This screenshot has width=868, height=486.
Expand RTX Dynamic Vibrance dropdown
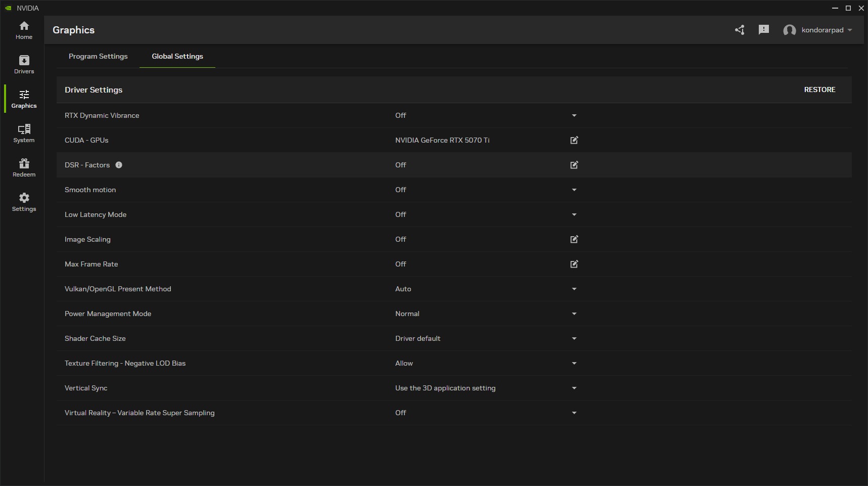[574, 115]
